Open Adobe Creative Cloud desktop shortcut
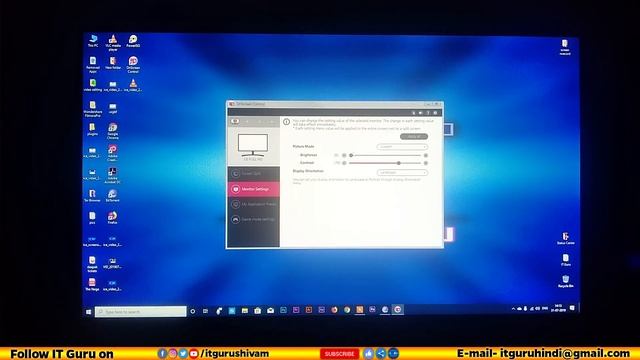The width and height of the screenshot is (640, 360). [x=113, y=153]
